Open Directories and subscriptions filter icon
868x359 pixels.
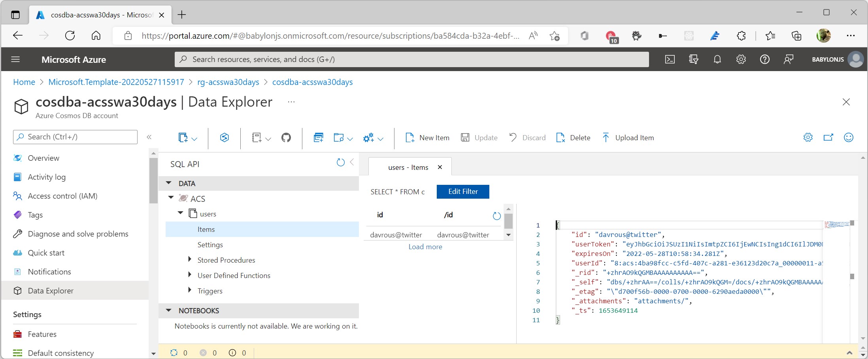693,59
